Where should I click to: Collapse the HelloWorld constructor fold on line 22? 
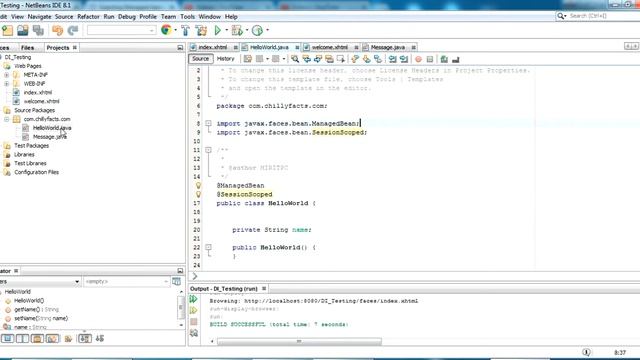point(208,247)
